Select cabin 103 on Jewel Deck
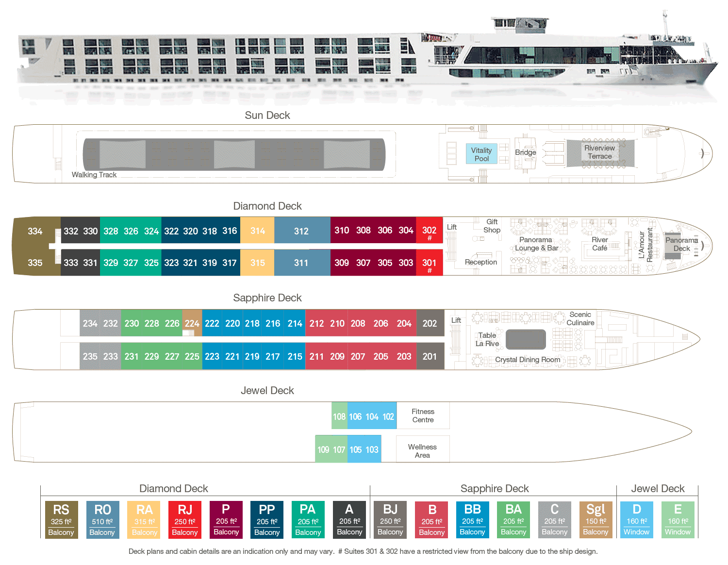The image size is (728, 565). point(372,449)
